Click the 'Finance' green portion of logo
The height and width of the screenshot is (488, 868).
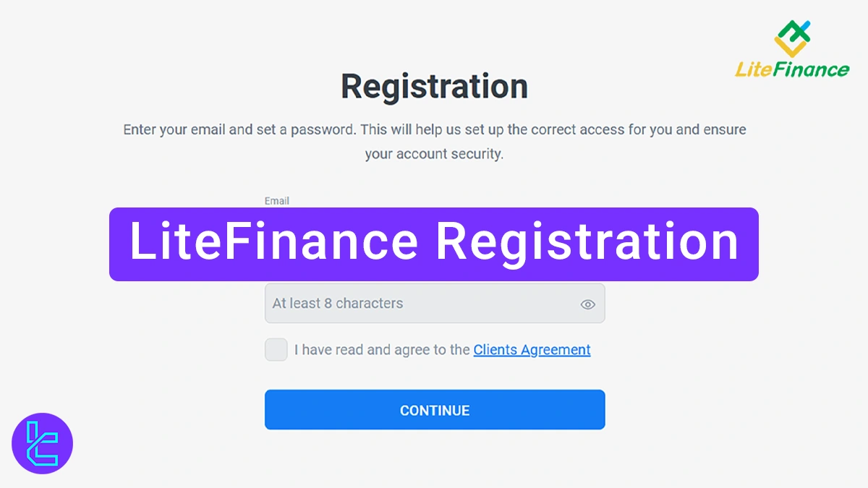(812, 70)
